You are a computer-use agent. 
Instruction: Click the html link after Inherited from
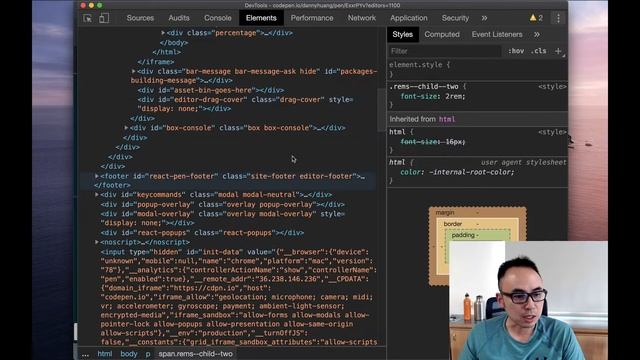pos(447,119)
